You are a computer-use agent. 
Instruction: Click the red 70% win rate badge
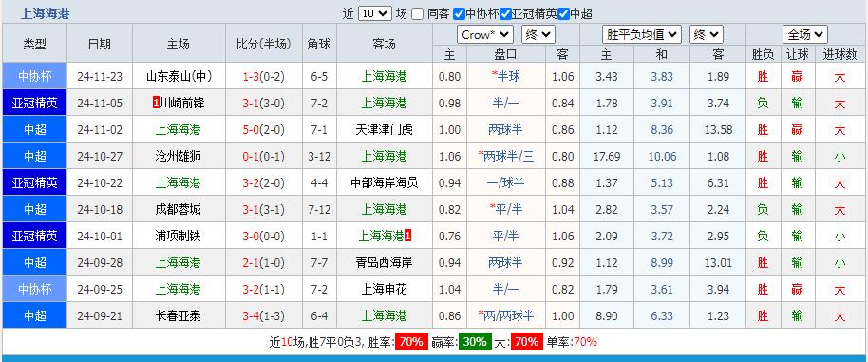click(411, 341)
